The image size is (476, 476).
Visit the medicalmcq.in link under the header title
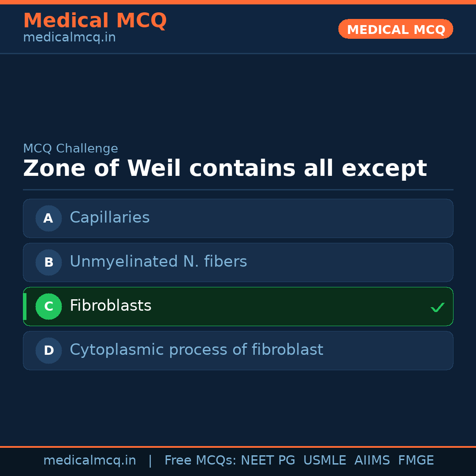69,38
